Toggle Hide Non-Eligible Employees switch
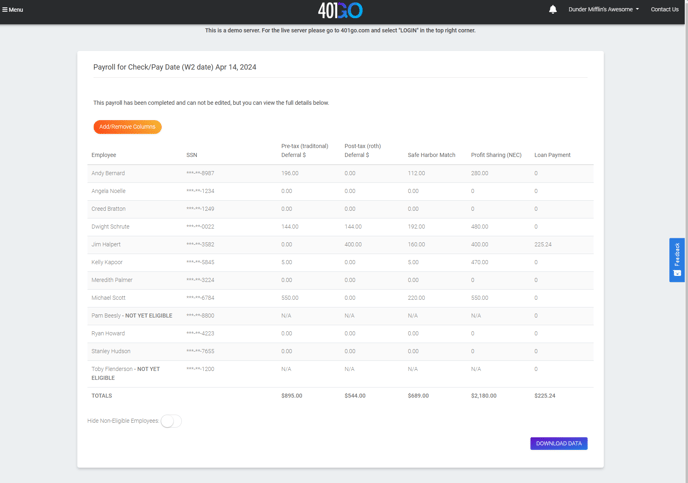688x483 pixels. [x=171, y=421]
